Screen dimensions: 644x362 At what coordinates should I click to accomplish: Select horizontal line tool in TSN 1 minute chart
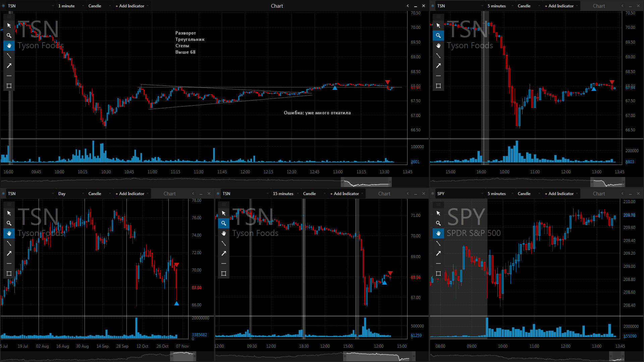click(9, 76)
